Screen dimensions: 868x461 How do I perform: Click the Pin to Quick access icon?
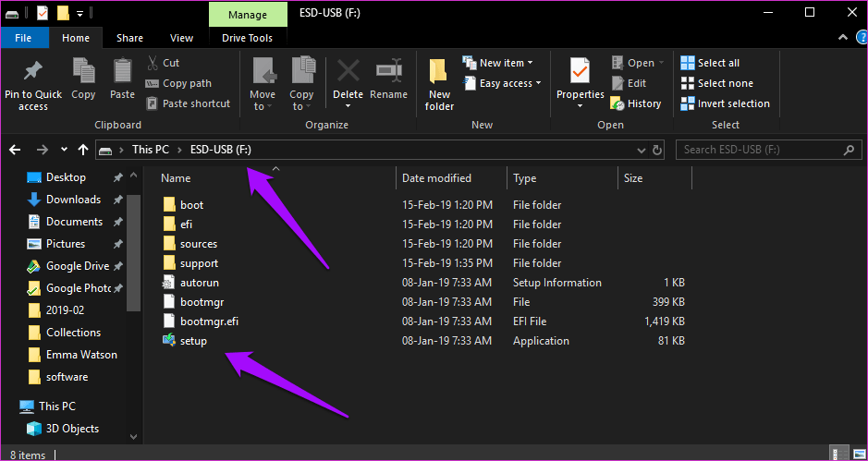click(x=33, y=72)
